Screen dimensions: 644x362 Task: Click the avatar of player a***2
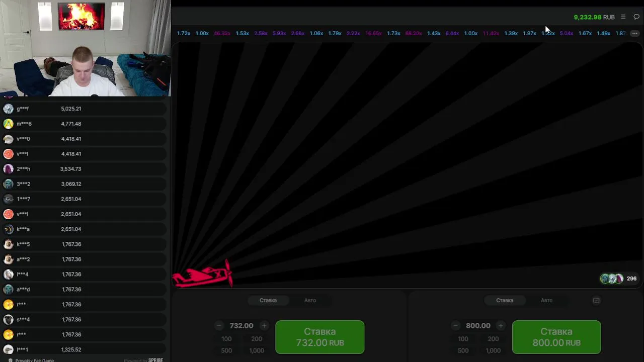9,259
